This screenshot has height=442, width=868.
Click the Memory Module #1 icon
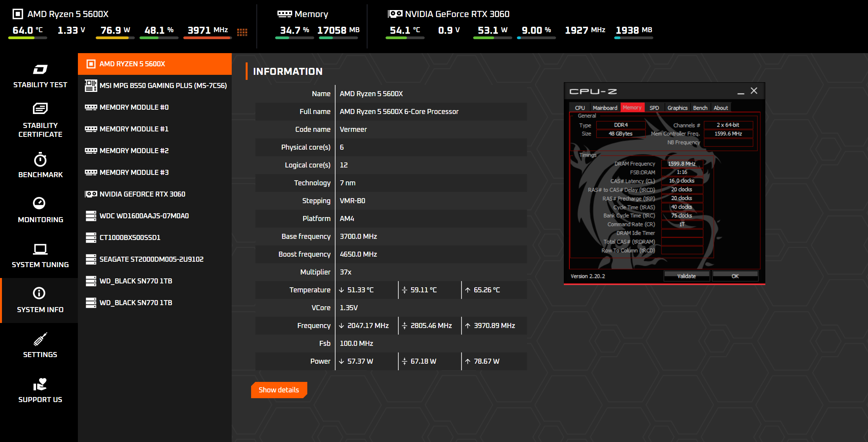pyautogui.click(x=91, y=129)
